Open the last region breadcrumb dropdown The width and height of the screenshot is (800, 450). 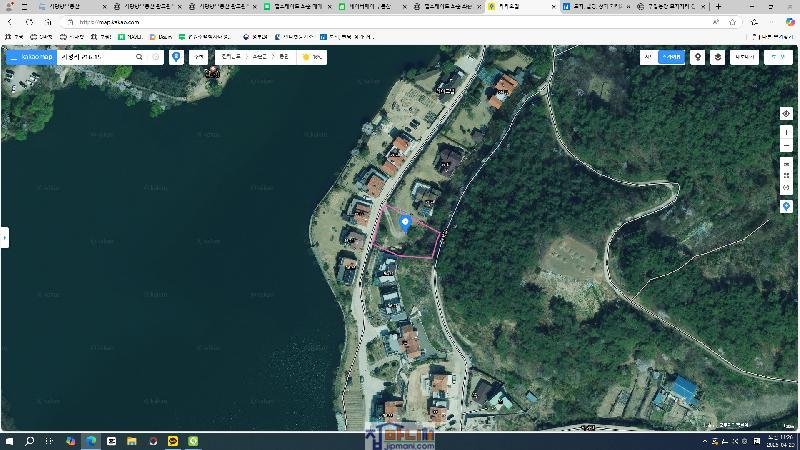pyautogui.click(x=284, y=57)
